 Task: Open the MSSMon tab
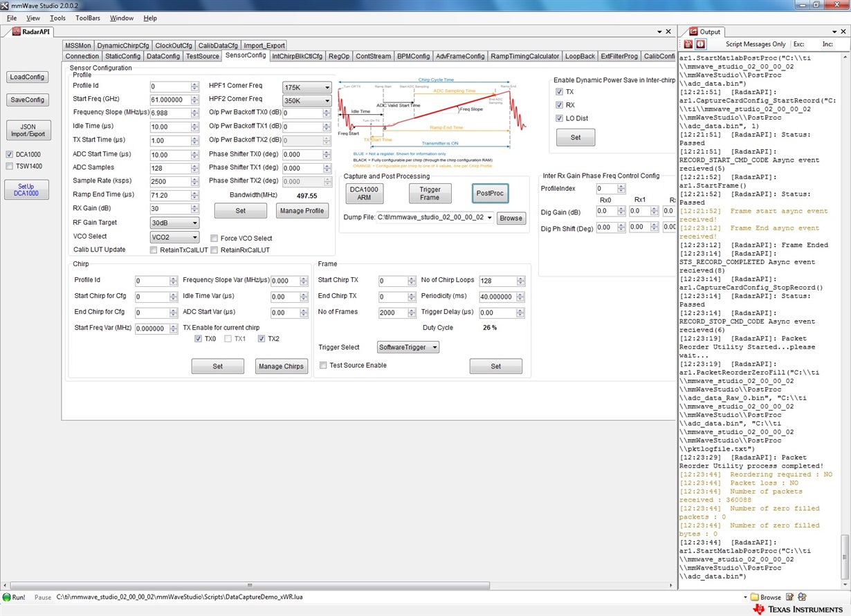(78, 46)
